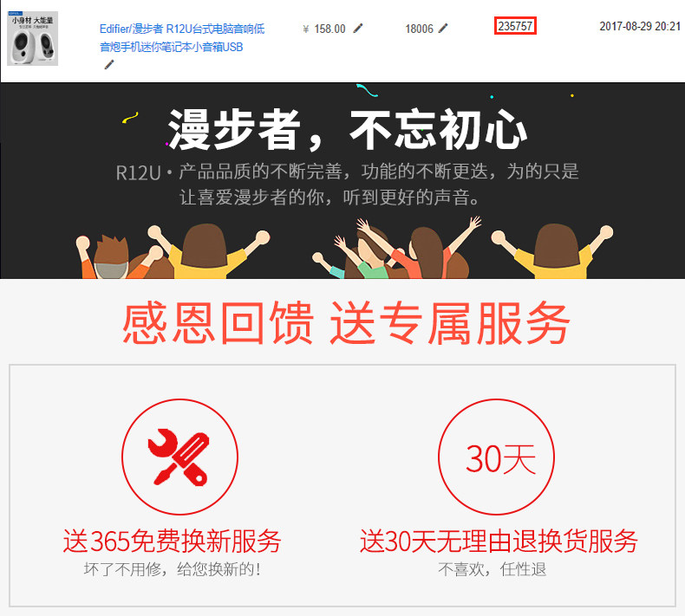Image resolution: width=685 pixels, height=616 pixels.
Task: Click the 感恩回馈 送专属服务 heading
Action: [346, 322]
